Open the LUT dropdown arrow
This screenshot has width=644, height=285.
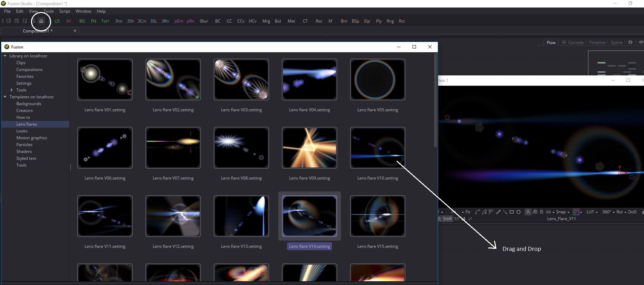597,212
